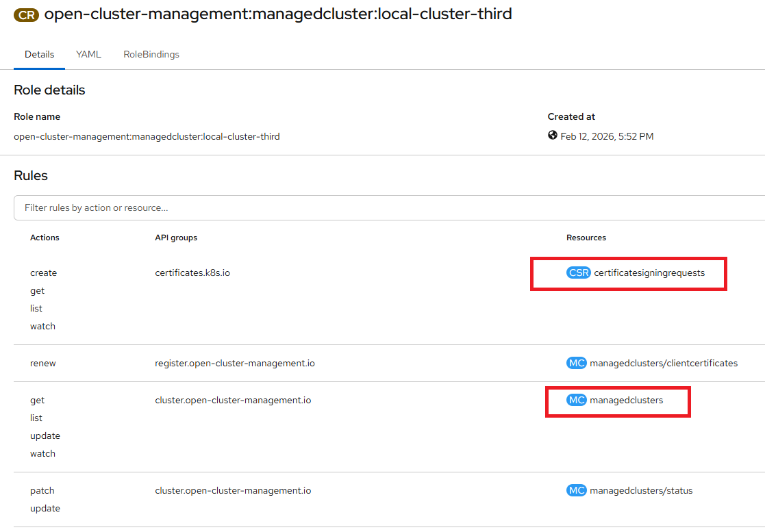Click the API groups column header
This screenshot has height=532, width=765.
click(176, 238)
